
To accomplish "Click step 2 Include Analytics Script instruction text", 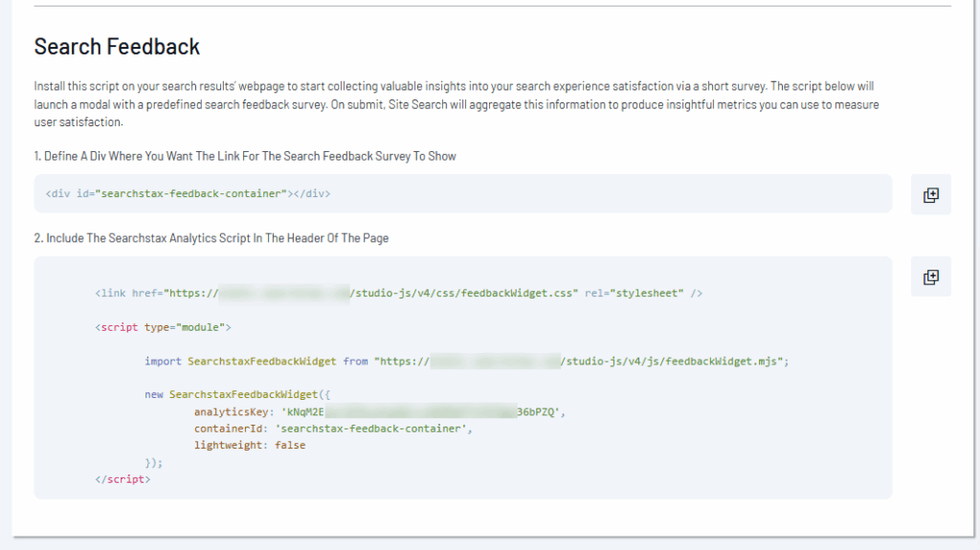I will coord(211,237).
